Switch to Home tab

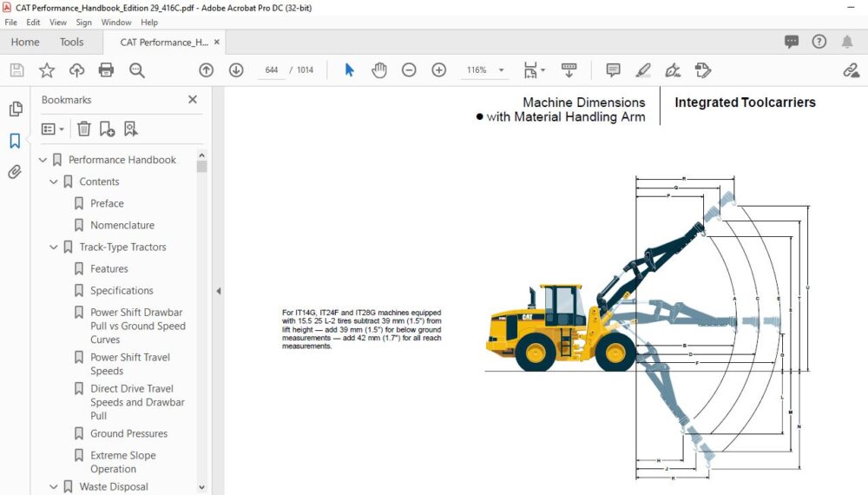click(x=25, y=42)
